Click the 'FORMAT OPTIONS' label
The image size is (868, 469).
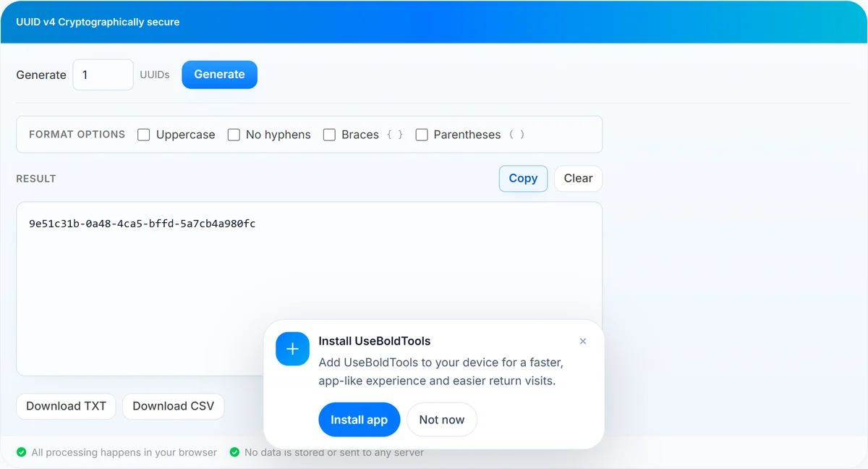click(x=77, y=135)
